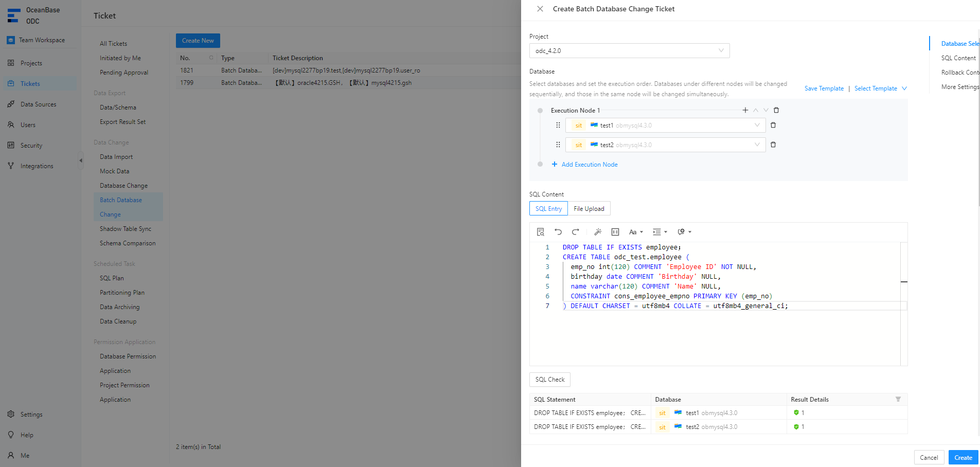980x467 pixels.
Task: Delete the test1 database row
Action: pos(773,125)
